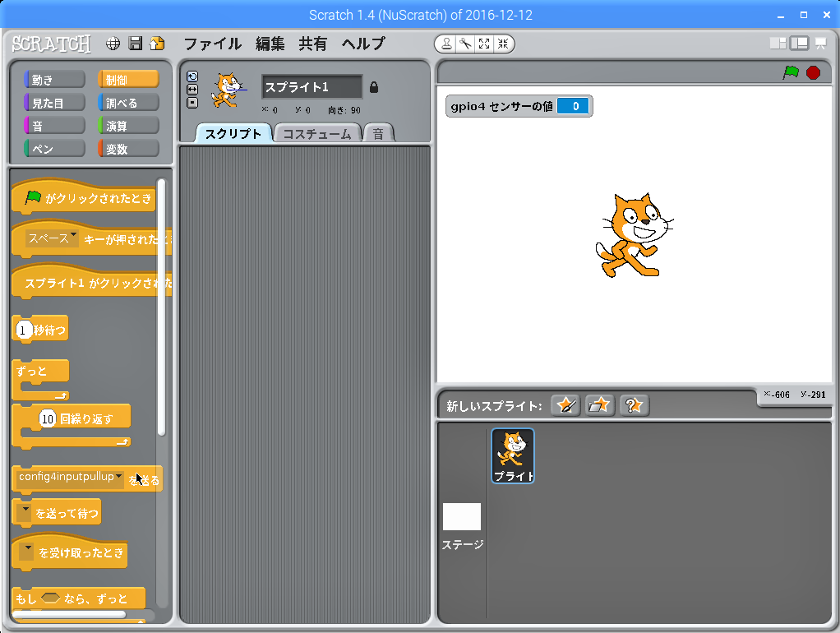Screen dimensions: 840x633
Task: Paint a new sprite
Action: click(565, 406)
